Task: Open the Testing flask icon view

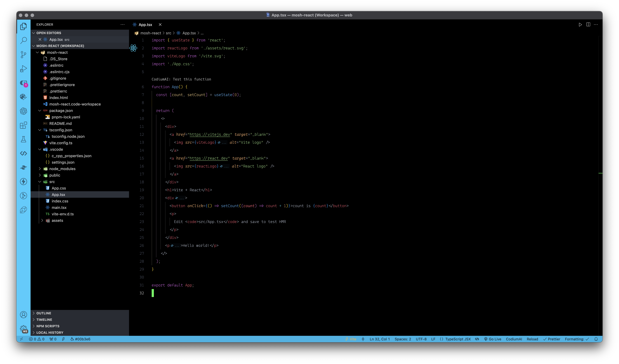Action: 23,139
